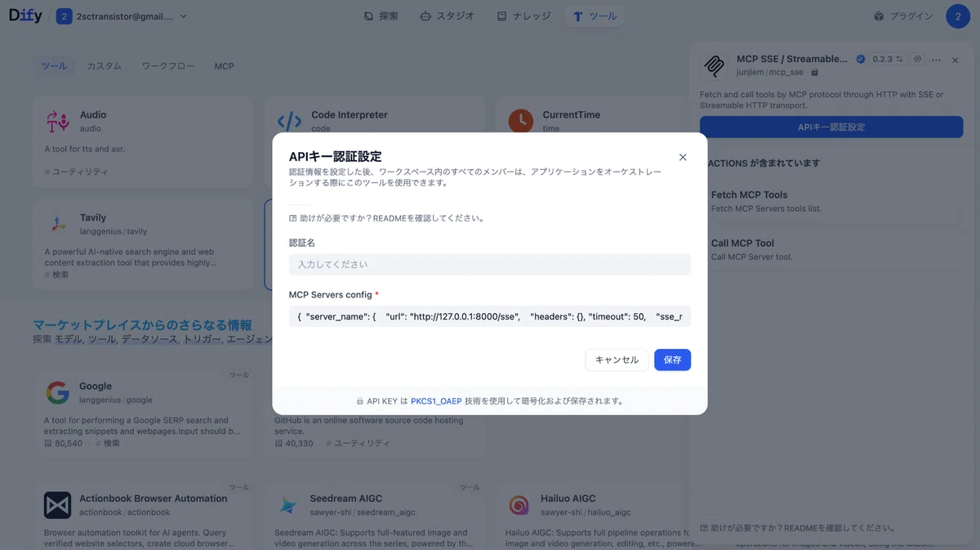Viewport: 980px width, 550px height.
Task: Go to the ナレッジ tab
Action: click(523, 16)
